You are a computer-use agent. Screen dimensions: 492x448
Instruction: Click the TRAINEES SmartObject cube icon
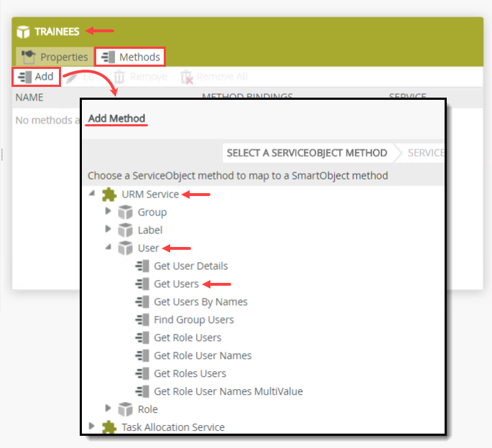point(23,32)
